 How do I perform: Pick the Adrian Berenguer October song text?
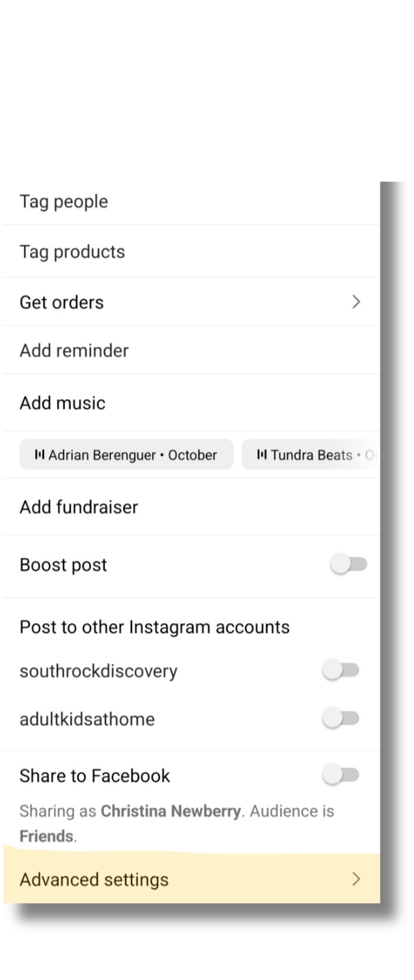pyautogui.click(x=132, y=455)
